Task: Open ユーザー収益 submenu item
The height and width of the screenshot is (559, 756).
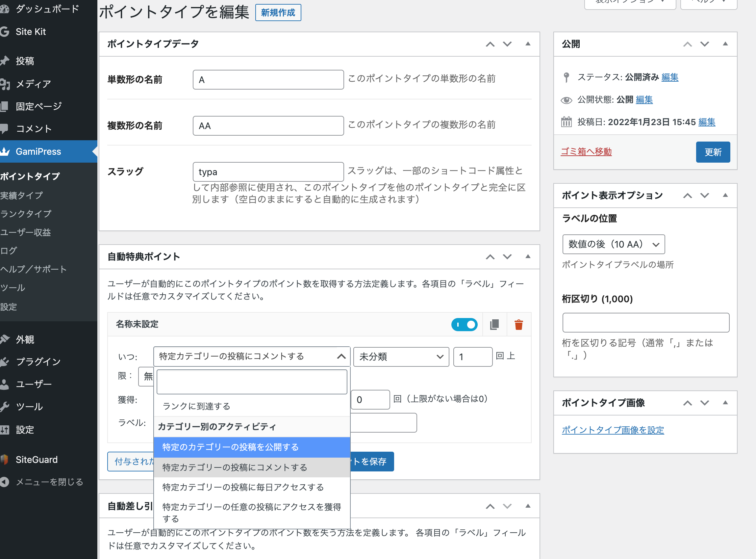Action: 26,232
